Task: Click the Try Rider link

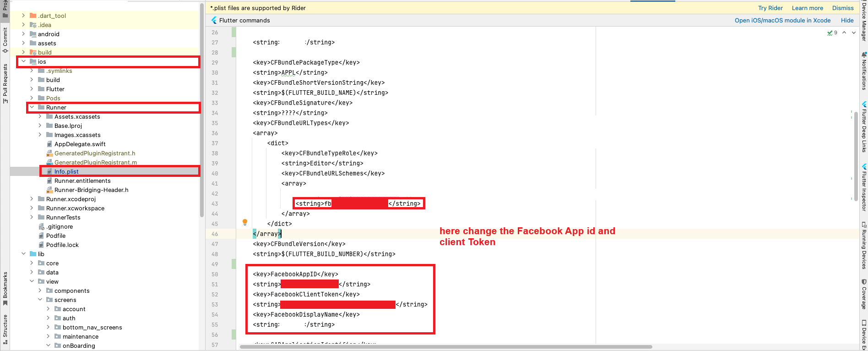Action: coord(770,8)
